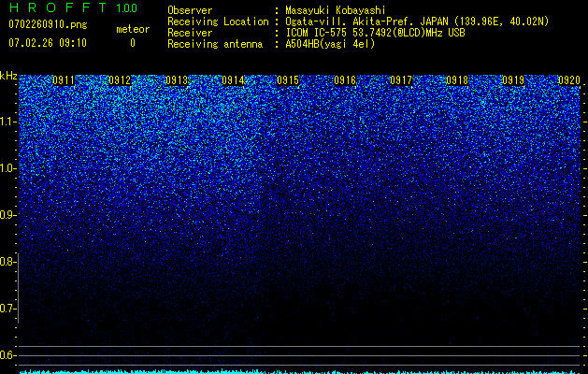
Task: Click the 0.6 frequency axis label
Action: [7, 355]
